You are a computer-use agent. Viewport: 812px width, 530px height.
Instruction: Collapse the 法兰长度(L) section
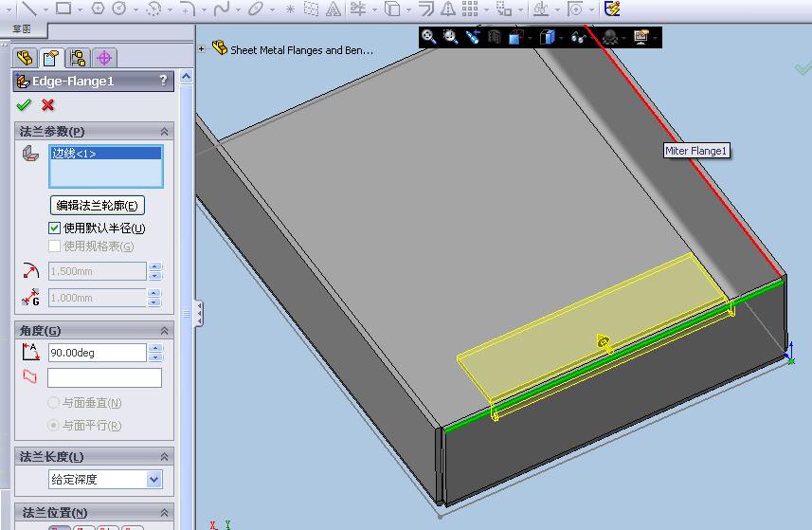click(x=164, y=456)
